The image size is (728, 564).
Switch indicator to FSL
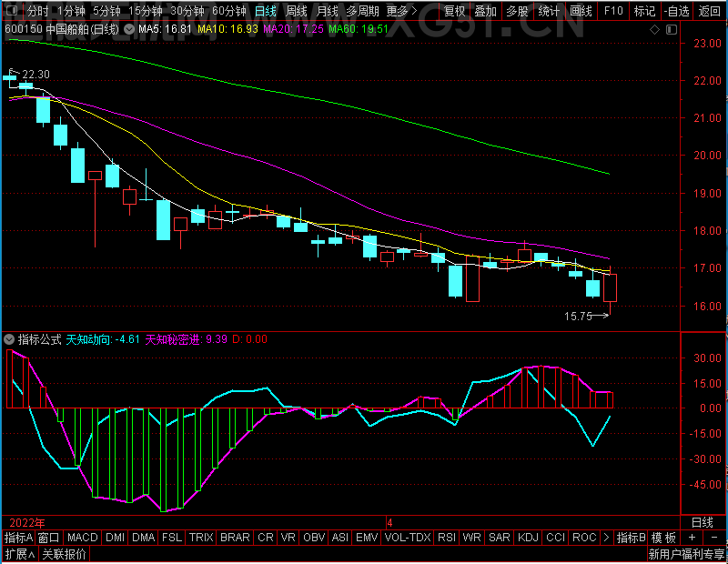[x=172, y=538]
